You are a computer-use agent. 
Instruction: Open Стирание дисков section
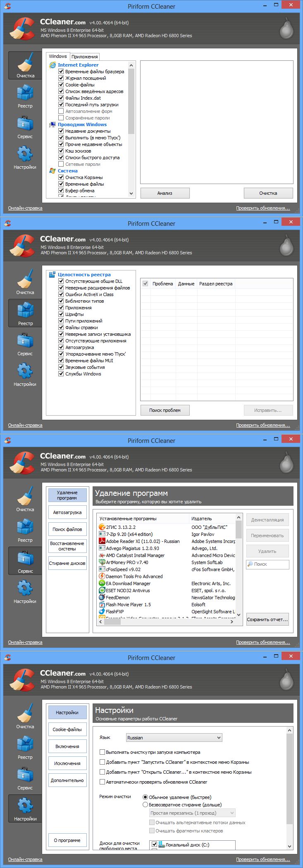coord(67,563)
